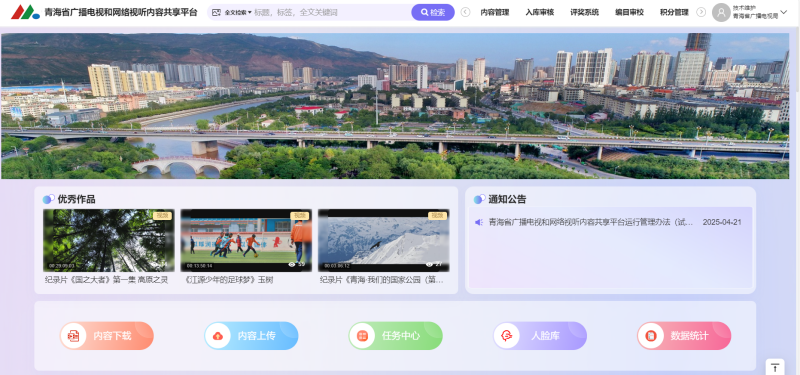
Task: Open the 内容管理 menu
Action: (x=494, y=12)
